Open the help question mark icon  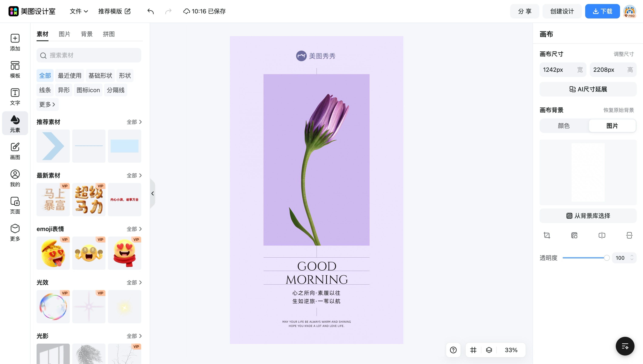click(453, 350)
